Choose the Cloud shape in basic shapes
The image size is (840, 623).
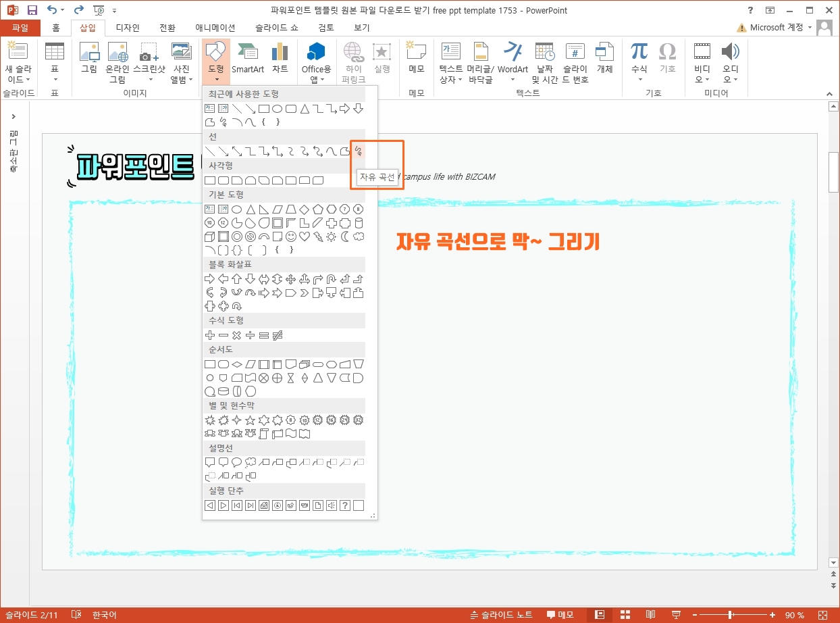tap(359, 236)
